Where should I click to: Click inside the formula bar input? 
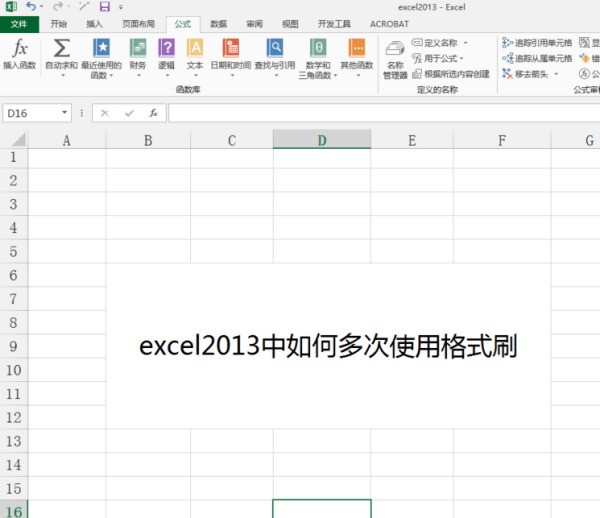pyautogui.click(x=380, y=114)
